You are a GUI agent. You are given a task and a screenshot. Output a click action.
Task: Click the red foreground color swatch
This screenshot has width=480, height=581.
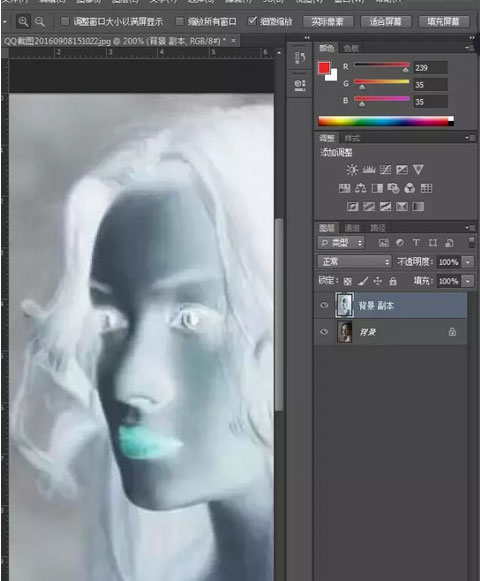[x=324, y=68]
